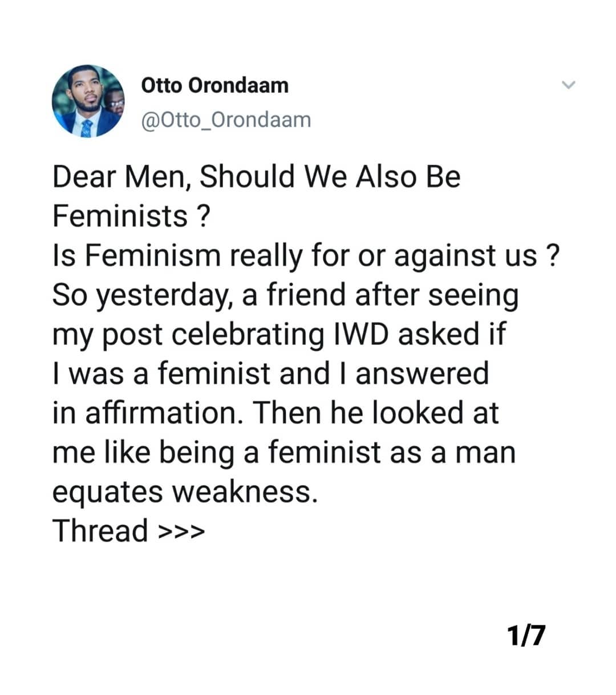Open the tweet options chevron menu
This screenshot has height=695, width=616.
tap(569, 86)
